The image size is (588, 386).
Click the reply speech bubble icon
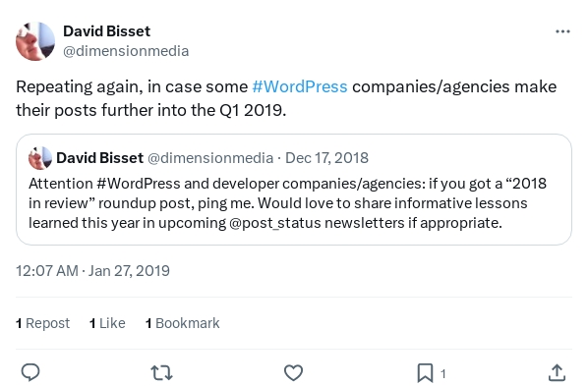click(x=30, y=372)
